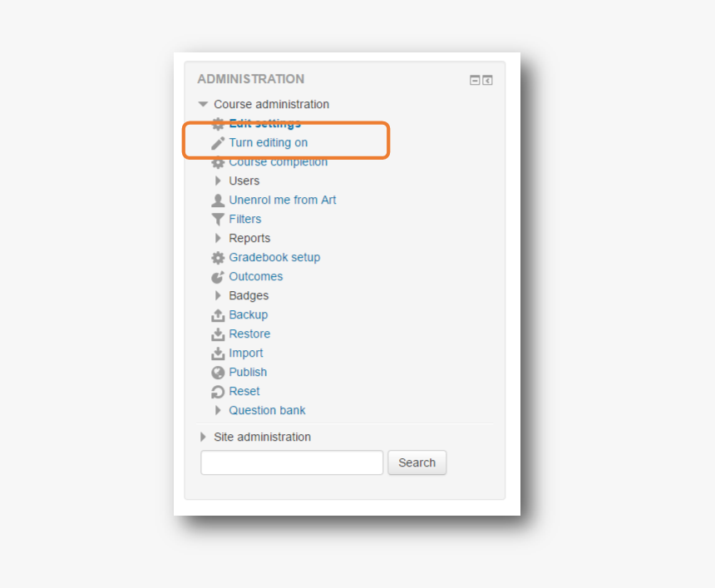This screenshot has width=715, height=588.
Task: Select the globe icon next to Publish
Action: [218, 372]
